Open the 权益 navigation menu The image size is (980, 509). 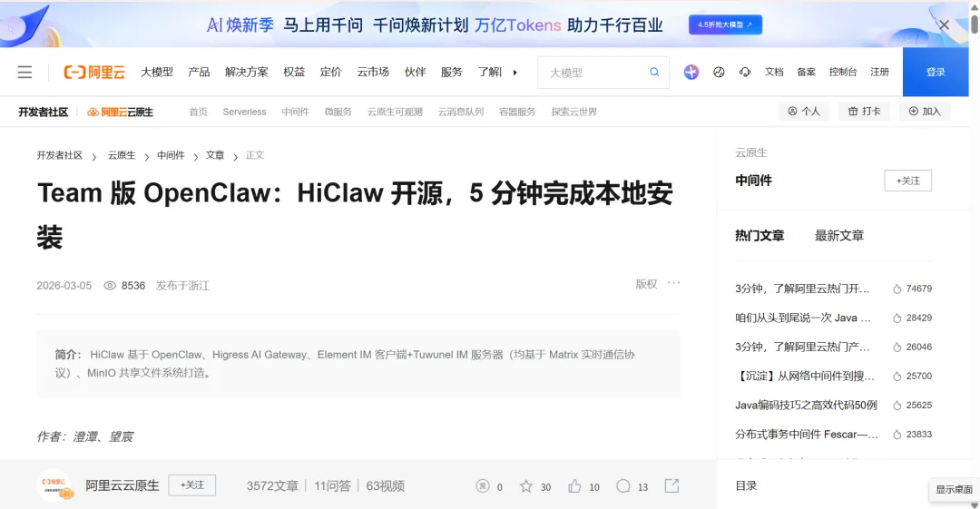294,72
